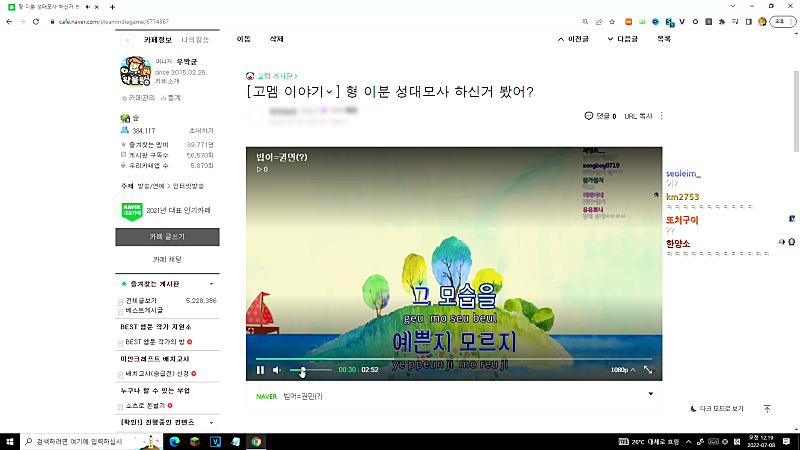Open Microsoft Edge from the taskbar
This screenshot has width=800, height=450.
pos(174,442)
